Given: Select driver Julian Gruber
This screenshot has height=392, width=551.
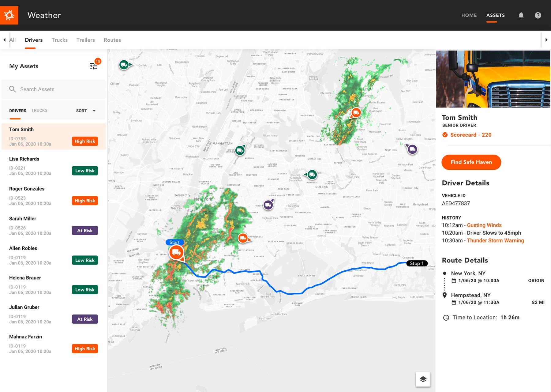Looking at the screenshot, I should tap(54, 314).
